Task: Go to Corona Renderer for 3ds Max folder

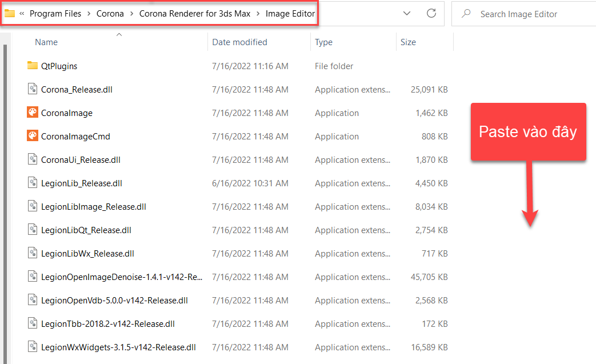Action: click(x=195, y=14)
